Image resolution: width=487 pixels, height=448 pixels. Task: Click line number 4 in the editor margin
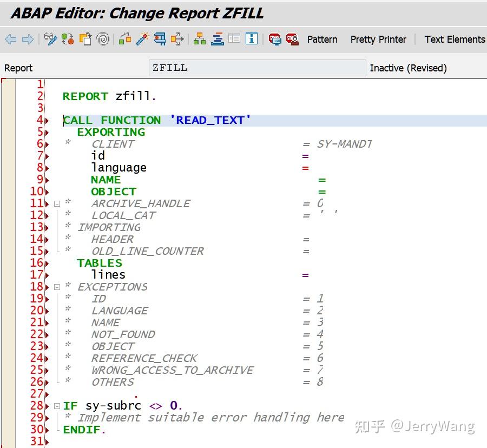tap(39, 120)
